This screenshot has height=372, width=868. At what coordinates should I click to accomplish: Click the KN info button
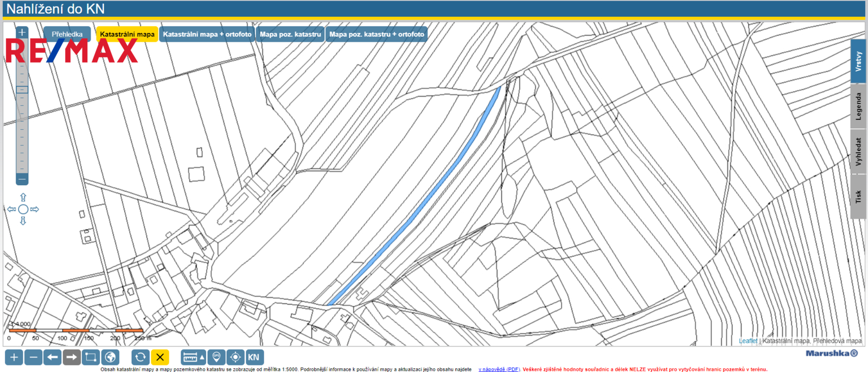(x=254, y=357)
